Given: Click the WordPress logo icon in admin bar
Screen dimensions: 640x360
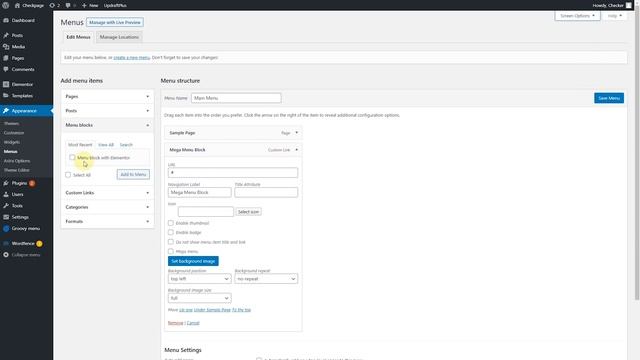Looking at the screenshot, I should click(6, 5).
